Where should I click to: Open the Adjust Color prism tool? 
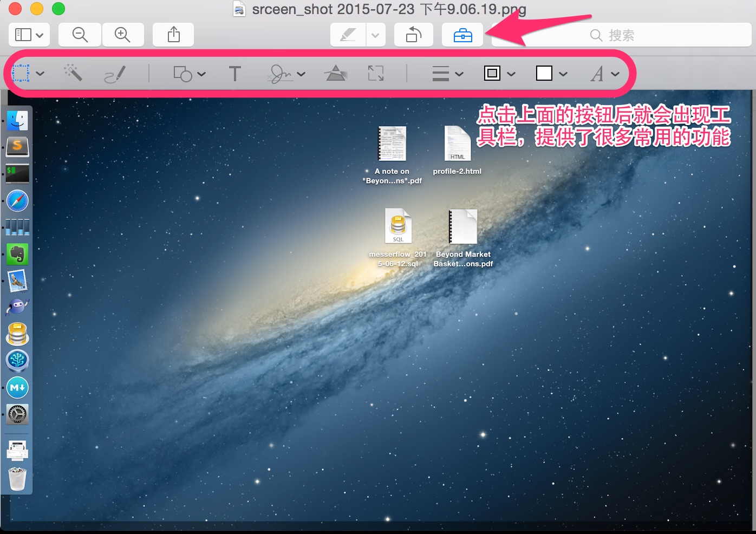click(336, 73)
